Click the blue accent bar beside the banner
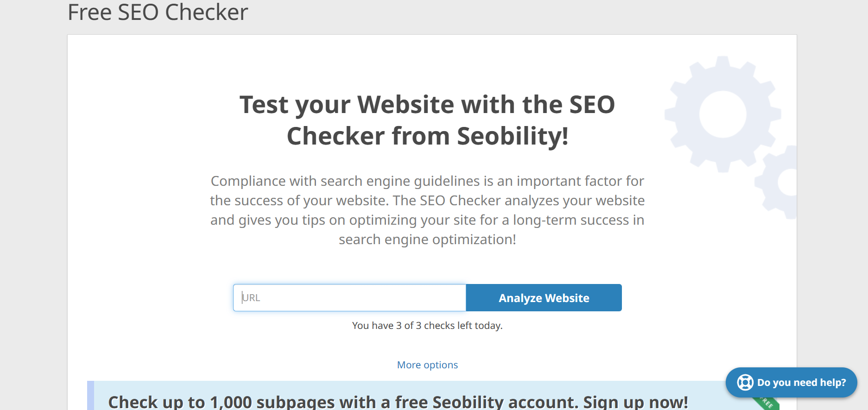This screenshot has height=410, width=868. pos(90,395)
